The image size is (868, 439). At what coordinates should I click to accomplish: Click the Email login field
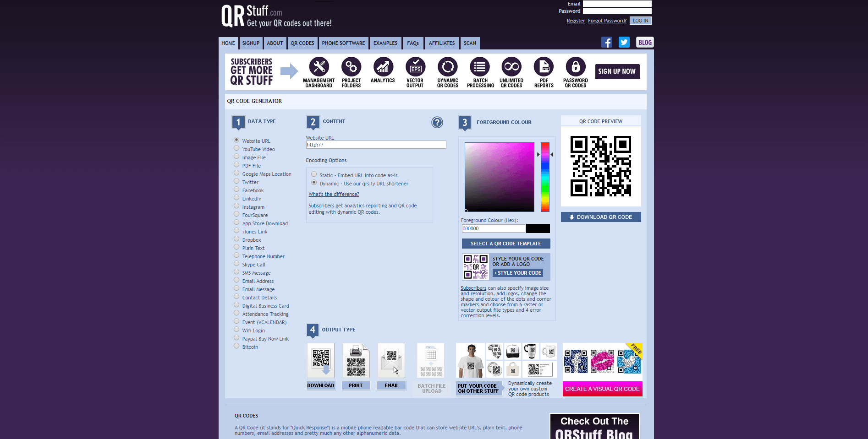(617, 4)
